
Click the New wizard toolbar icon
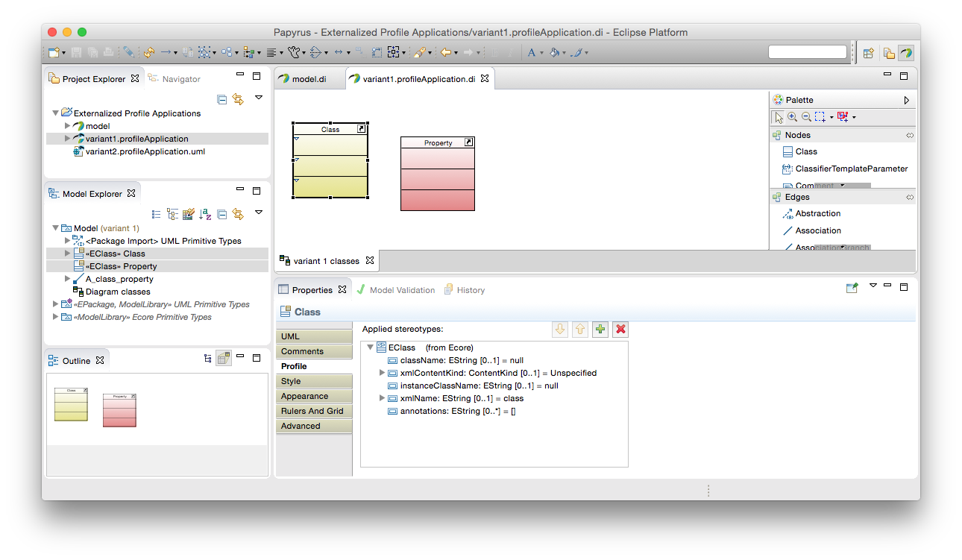(53, 53)
